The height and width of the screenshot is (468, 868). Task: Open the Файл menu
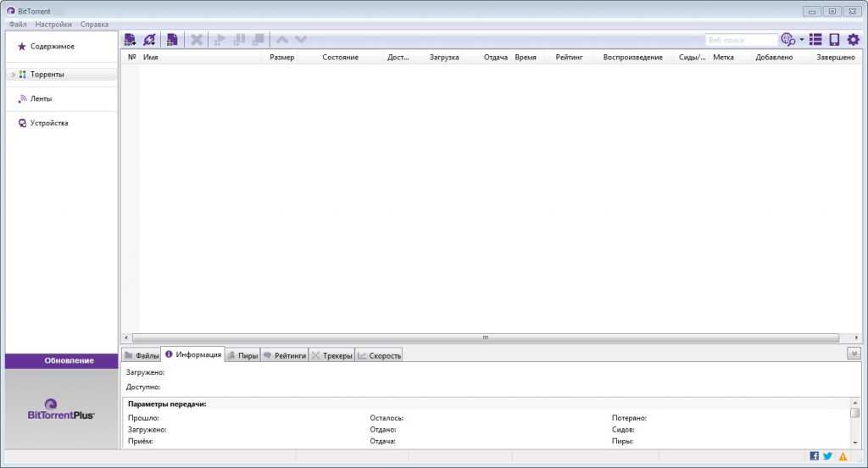point(18,25)
